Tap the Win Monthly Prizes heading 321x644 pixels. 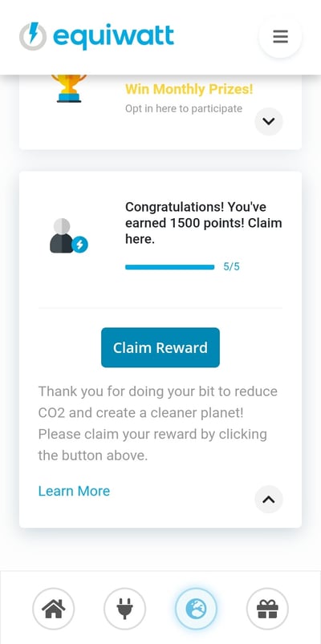tap(189, 89)
